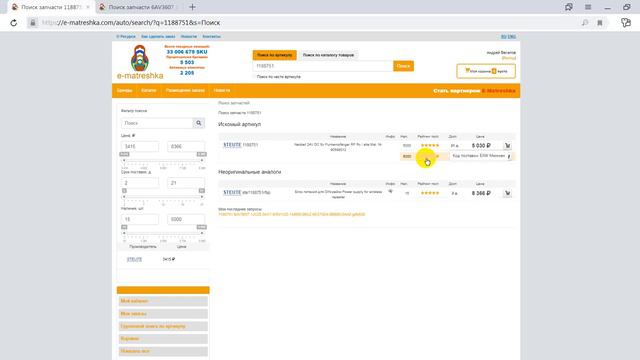This screenshot has height=360, width=640.
Task: Click the STEUTE brand link in the analogs row
Action: pyautogui.click(x=232, y=192)
